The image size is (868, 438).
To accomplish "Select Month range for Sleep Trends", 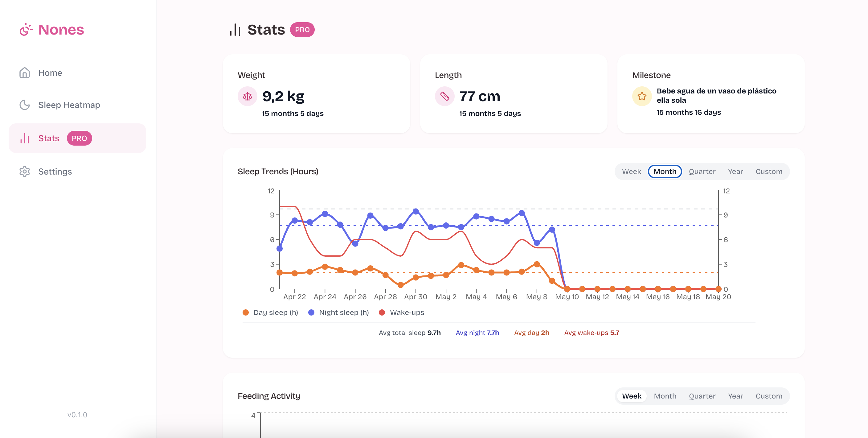I will pos(665,171).
